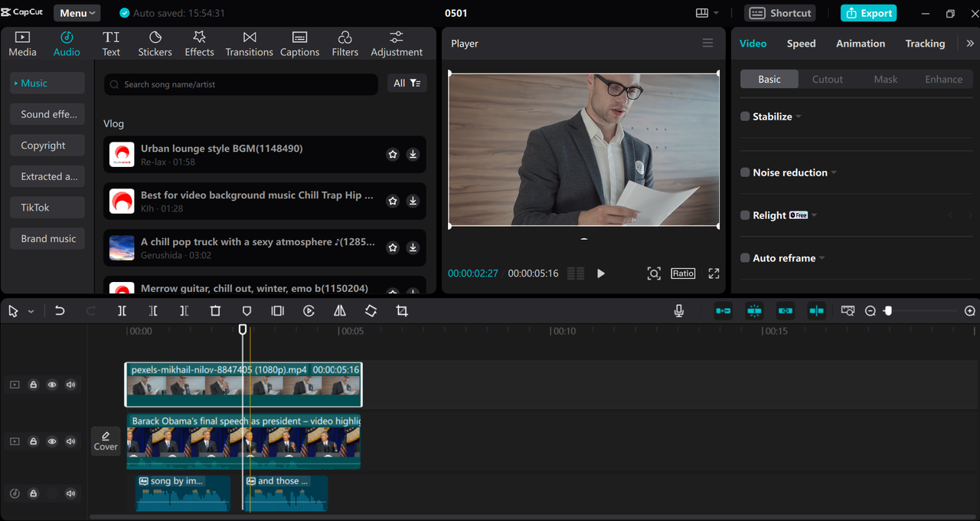The width and height of the screenshot is (980, 521).
Task: Click the Freeze frame icon
Action: tap(277, 311)
